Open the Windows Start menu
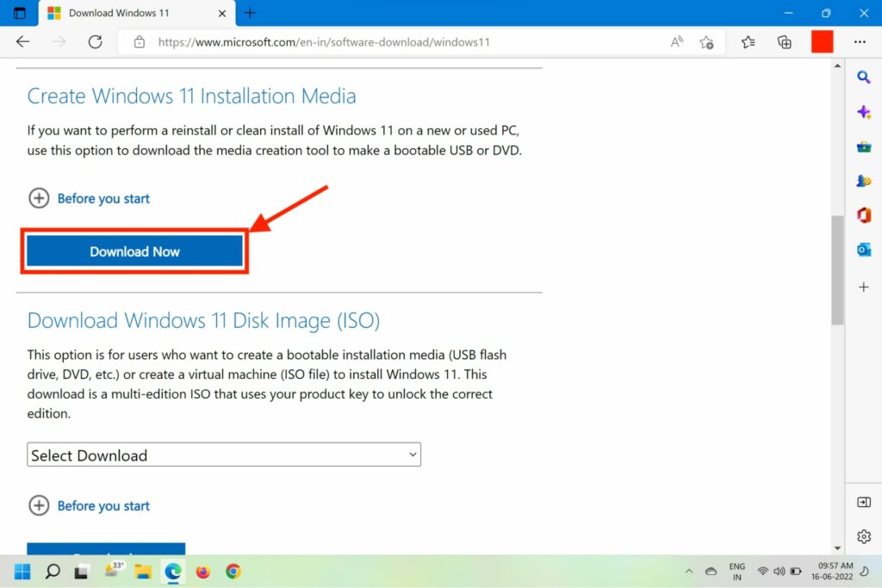The image size is (882, 588). (22, 572)
